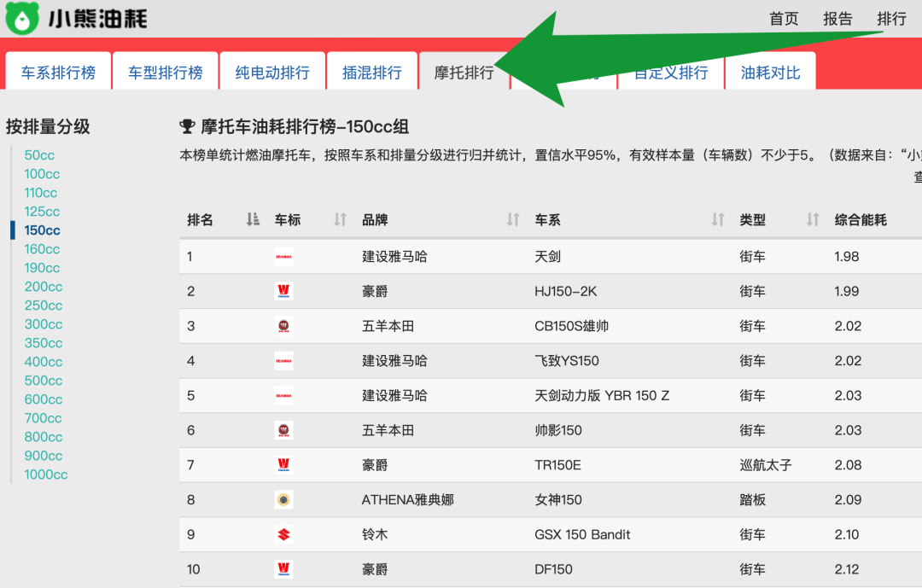Viewport: 922px width, 588px height.
Task: Select the 50cc displacement group
Action: 39,155
